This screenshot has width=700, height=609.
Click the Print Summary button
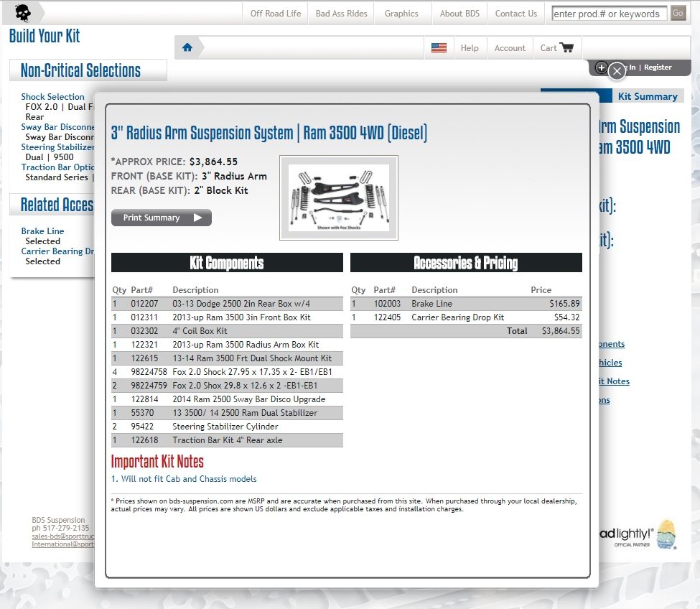(161, 218)
